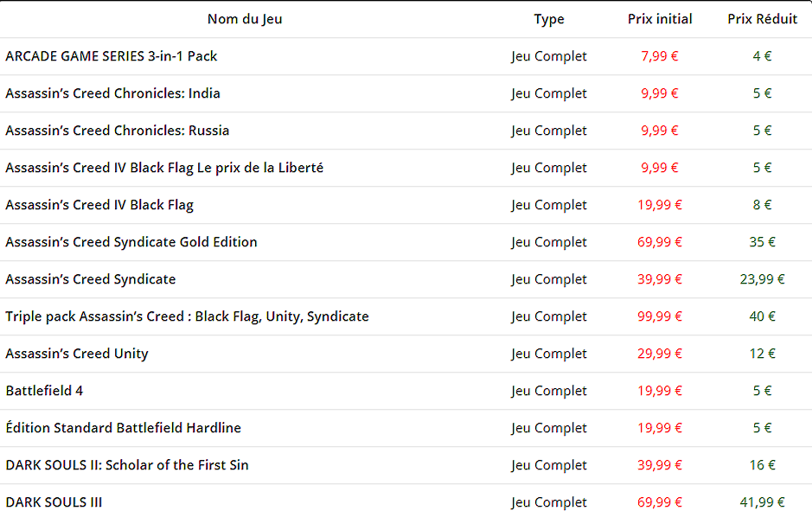Image resolution: width=812 pixels, height=517 pixels.
Task: Click the 35 € reduced price
Action: (x=762, y=242)
